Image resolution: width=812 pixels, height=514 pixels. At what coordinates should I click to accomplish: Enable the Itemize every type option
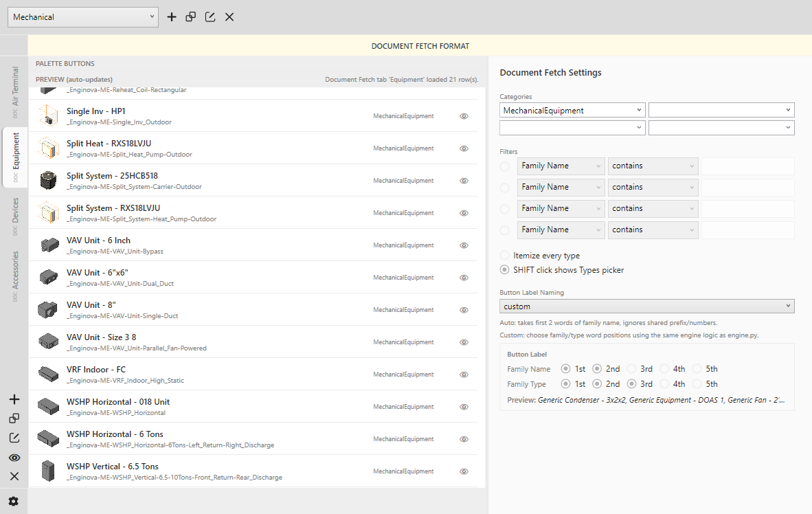504,254
